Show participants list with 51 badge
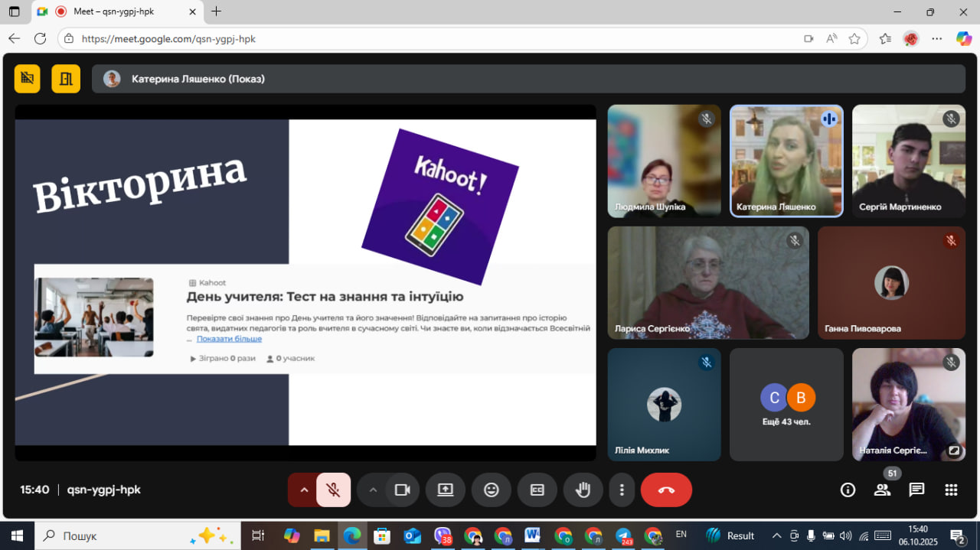 (x=882, y=490)
